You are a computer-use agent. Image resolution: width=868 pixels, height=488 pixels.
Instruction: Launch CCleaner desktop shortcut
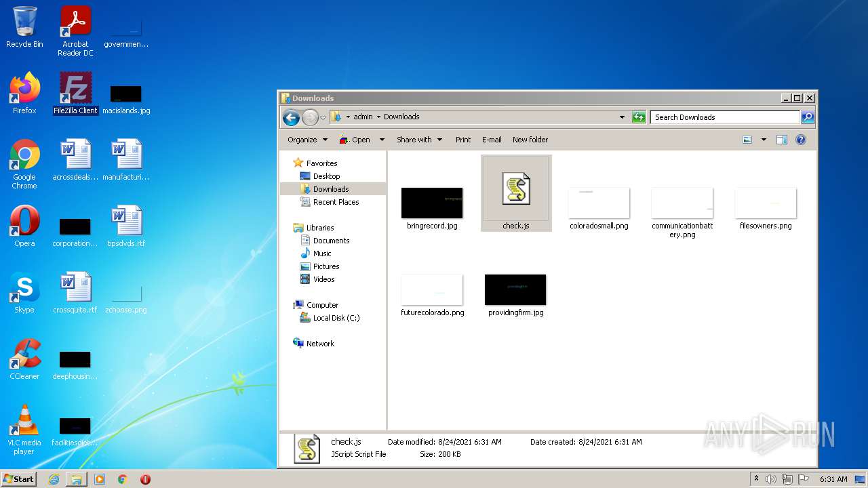[x=24, y=359]
